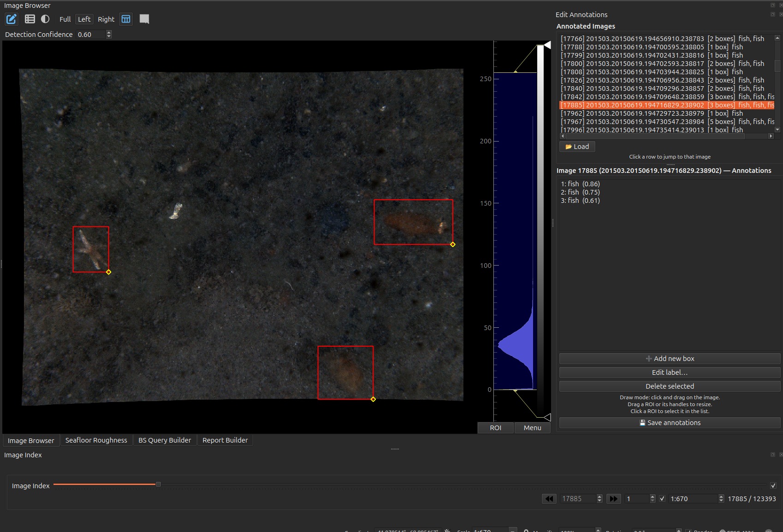Select the Right view toggle
This screenshot has width=783, height=532.
click(106, 19)
